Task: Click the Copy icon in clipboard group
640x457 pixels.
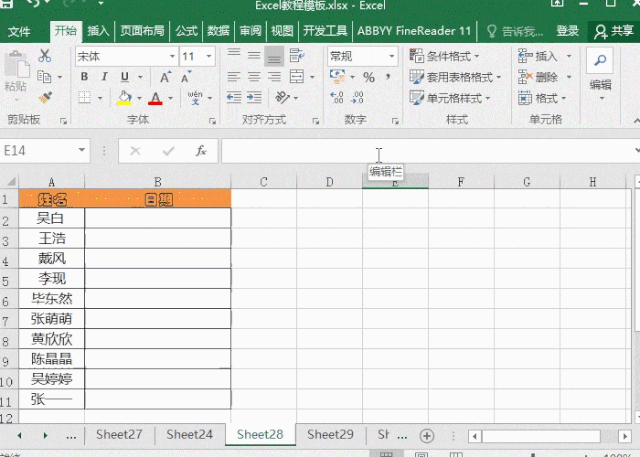Action: (44, 77)
